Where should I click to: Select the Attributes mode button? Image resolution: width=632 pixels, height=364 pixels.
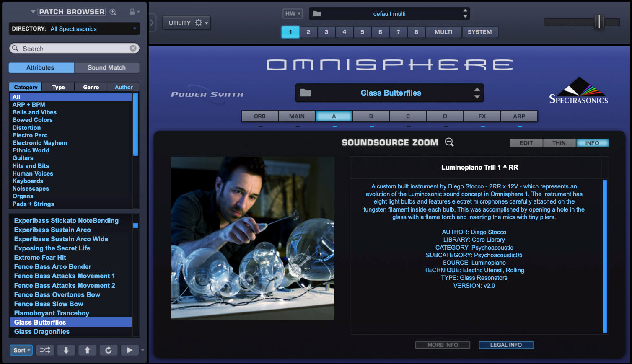(x=41, y=67)
